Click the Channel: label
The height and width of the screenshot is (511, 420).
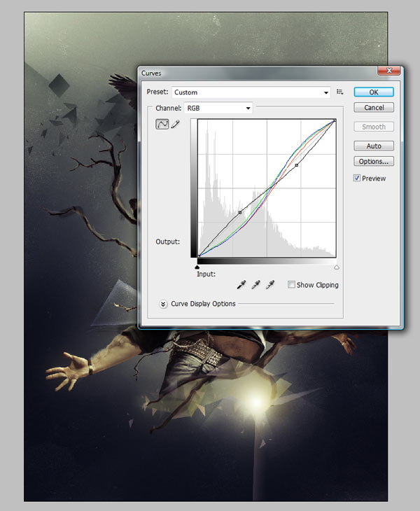point(168,108)
